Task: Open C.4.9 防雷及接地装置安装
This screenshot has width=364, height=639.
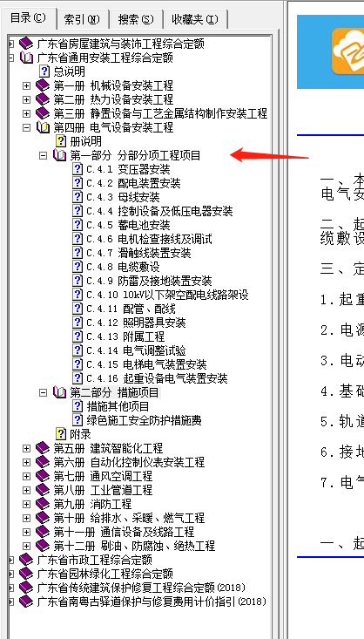Action: [149, 281]
